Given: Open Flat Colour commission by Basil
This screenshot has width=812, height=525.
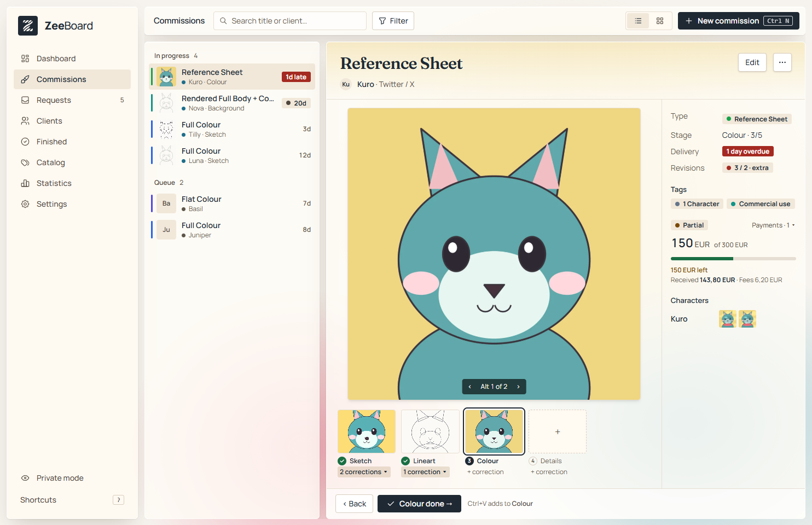Looking at the screenshot, I should (233, 203).
